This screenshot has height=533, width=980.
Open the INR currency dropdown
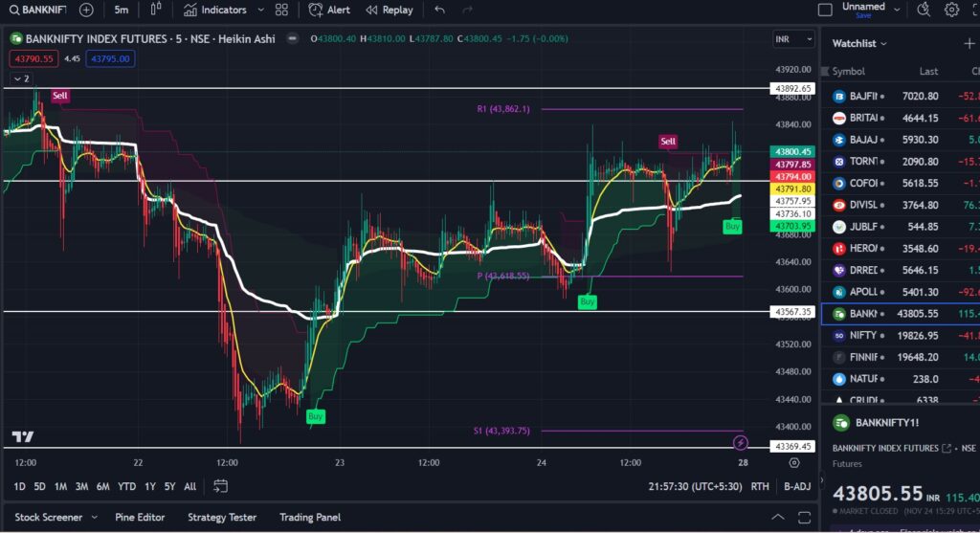click(x=793, y=38)
